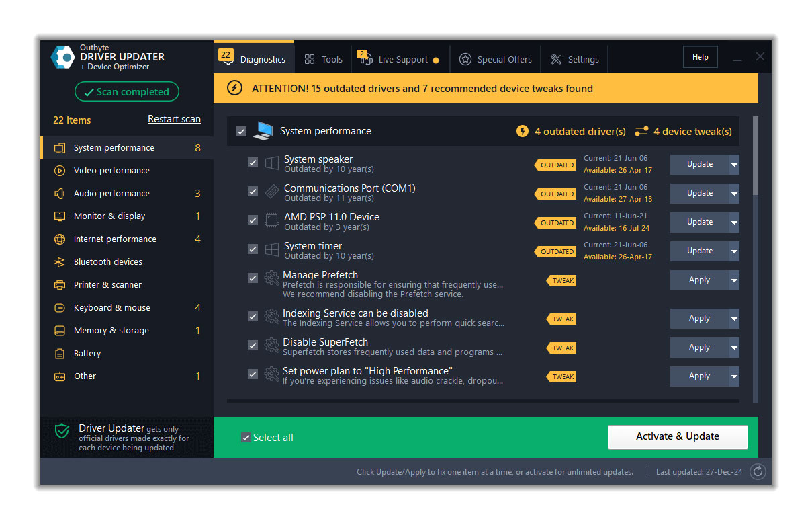Click the Windows icon beside System timer

point(272,250)
